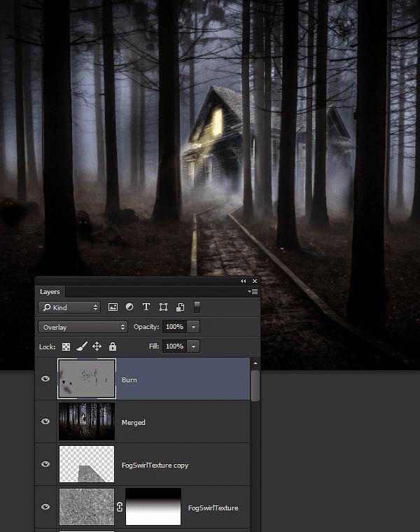Switch to the Layers tab
Screen dimensions: 420x532
point(50,292)
